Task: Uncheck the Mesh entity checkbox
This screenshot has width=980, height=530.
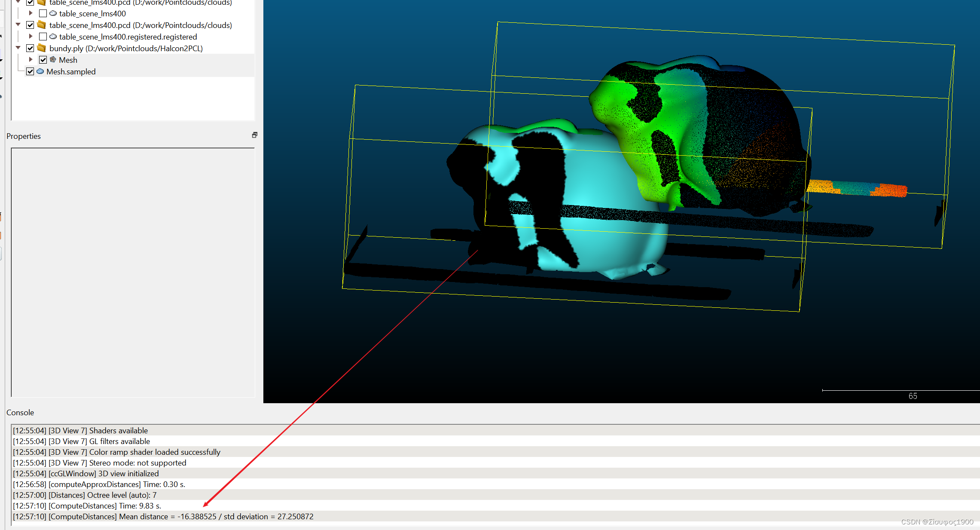Action: (43, 60)
